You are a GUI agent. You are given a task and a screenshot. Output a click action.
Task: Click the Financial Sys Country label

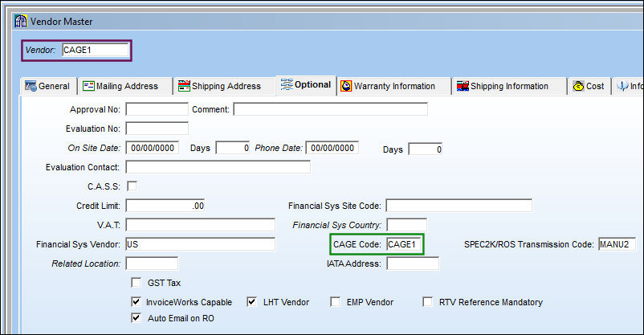(336, 225)
